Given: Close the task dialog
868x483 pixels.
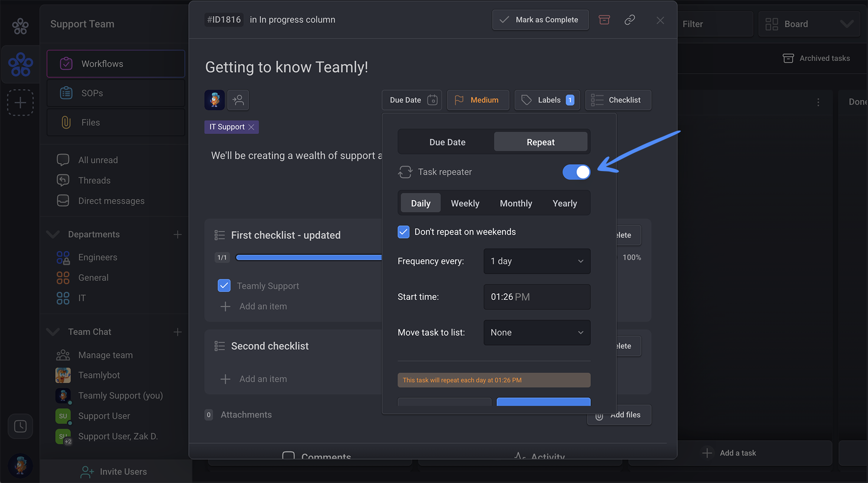Looking at the screenshot, I should pos(660,20).
